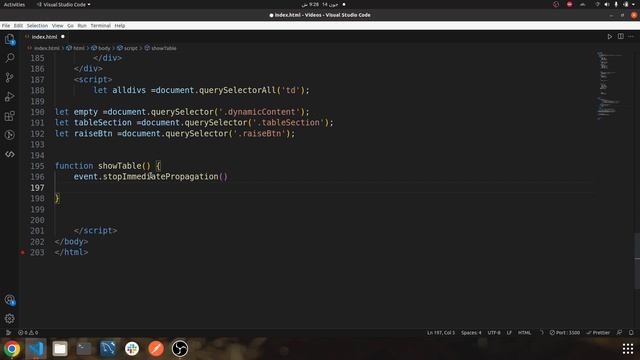The image size is (640, 360).
Task: Open OBS Studio from the dock
Action: click(180, 349)
